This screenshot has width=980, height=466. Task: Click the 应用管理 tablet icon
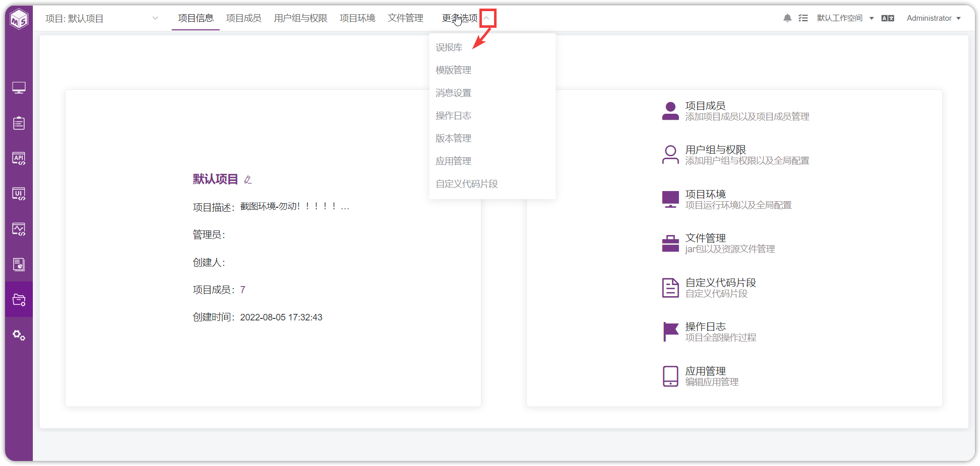point(670,376)
